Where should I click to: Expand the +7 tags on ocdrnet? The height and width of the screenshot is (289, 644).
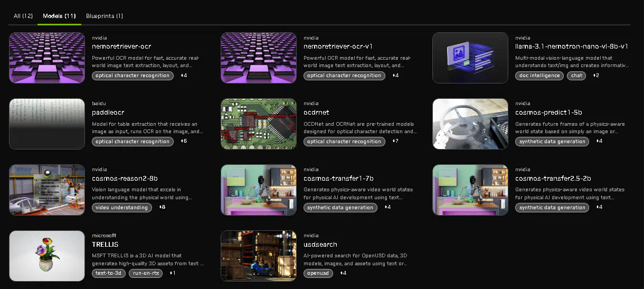tap(395, 141)
